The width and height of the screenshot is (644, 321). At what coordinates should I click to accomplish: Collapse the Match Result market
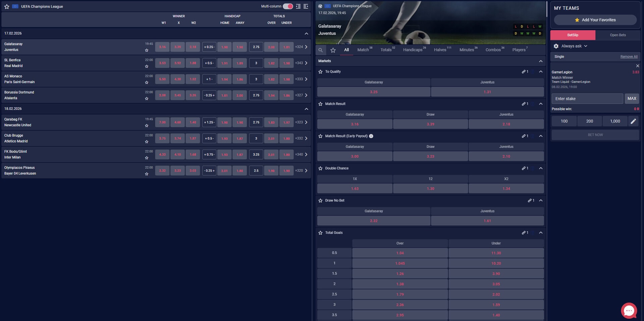[x=541, y=104]
